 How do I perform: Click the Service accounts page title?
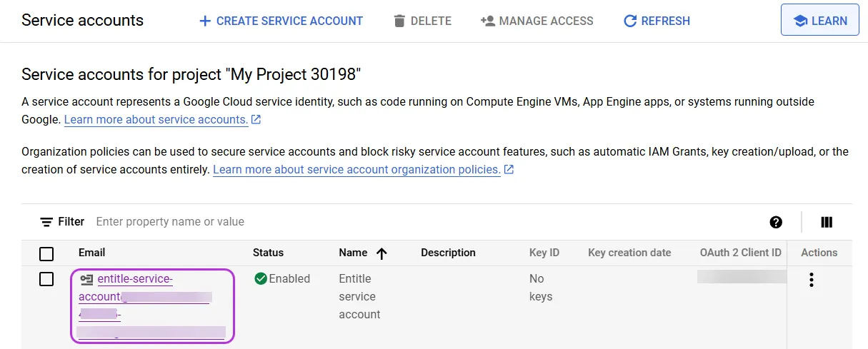tap(82, 20)
